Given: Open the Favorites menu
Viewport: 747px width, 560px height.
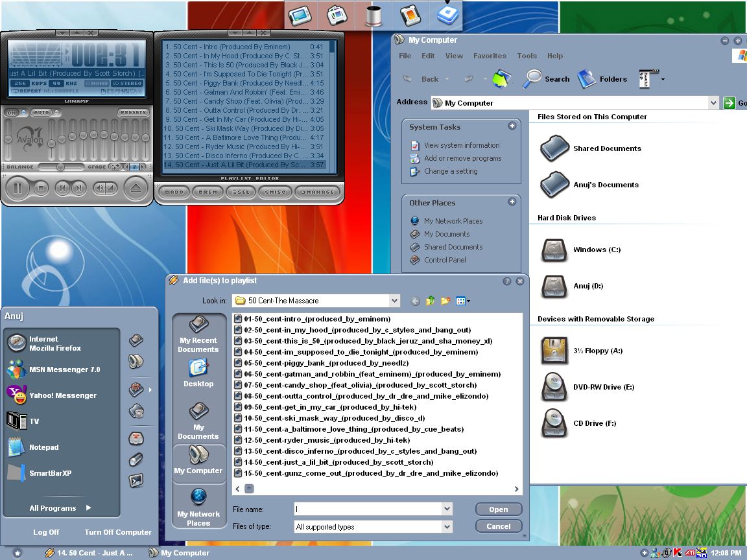Looking at the screenshot, I should click(490, 56).
